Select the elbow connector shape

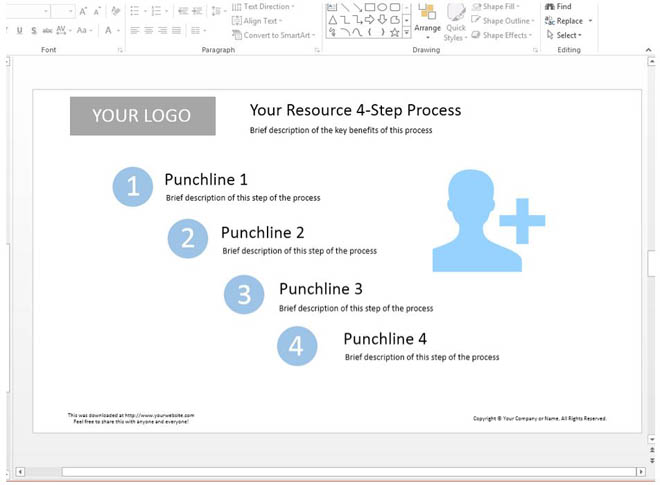[345, 20]
